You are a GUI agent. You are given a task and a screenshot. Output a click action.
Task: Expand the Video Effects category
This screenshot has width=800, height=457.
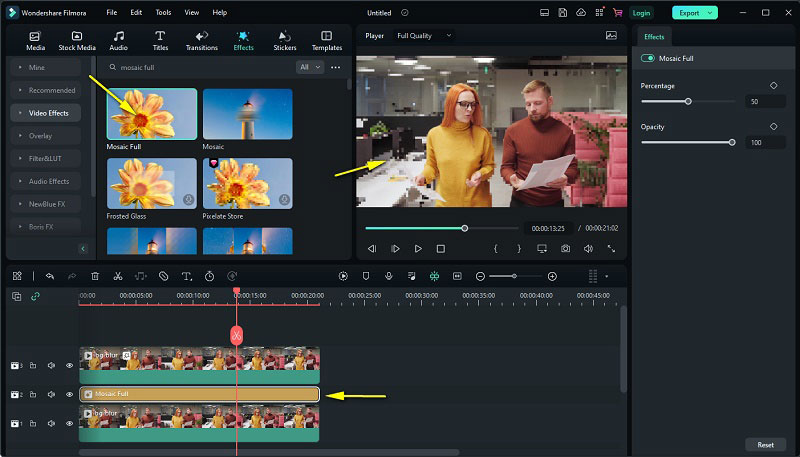coord(45,113)
